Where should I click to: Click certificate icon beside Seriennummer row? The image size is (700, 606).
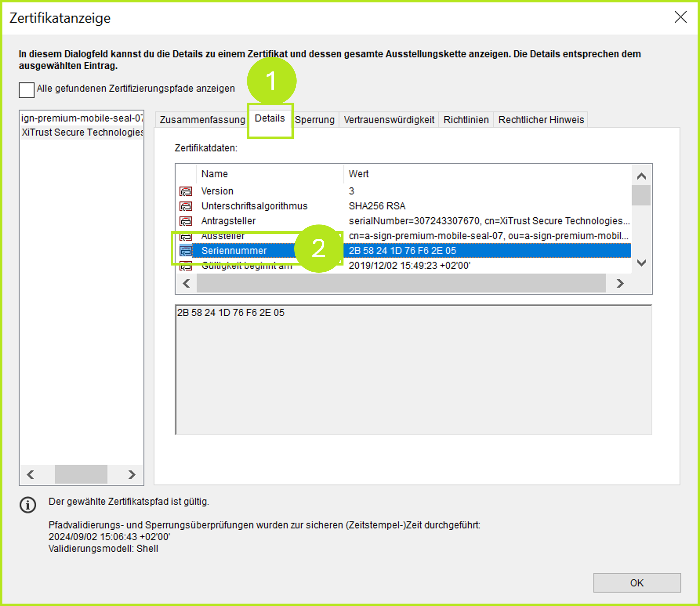pos(186,251)
